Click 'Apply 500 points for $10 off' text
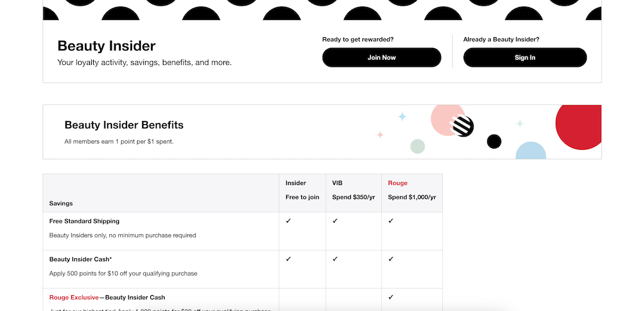 pos(123,274)
